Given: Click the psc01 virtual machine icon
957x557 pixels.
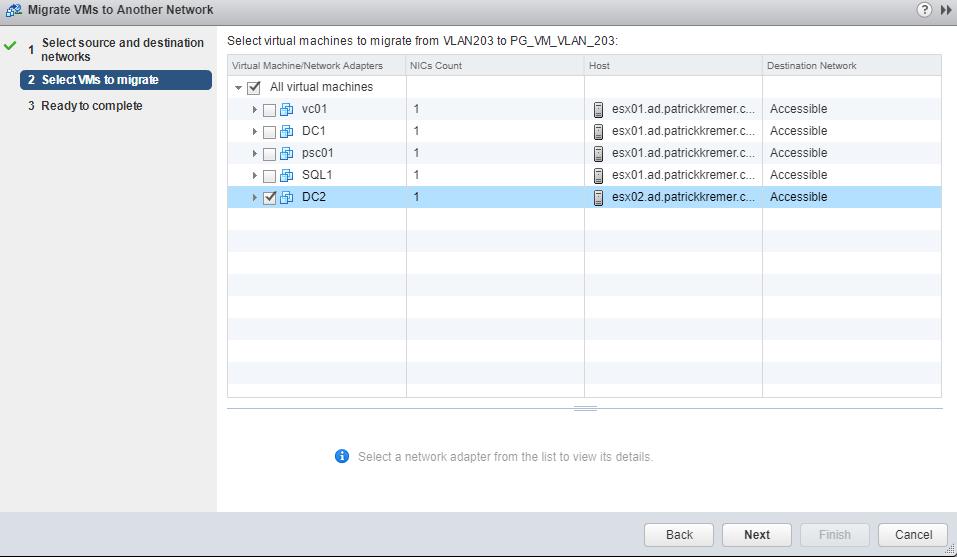Looking at the screenshot, I should [x=287, y=154].
